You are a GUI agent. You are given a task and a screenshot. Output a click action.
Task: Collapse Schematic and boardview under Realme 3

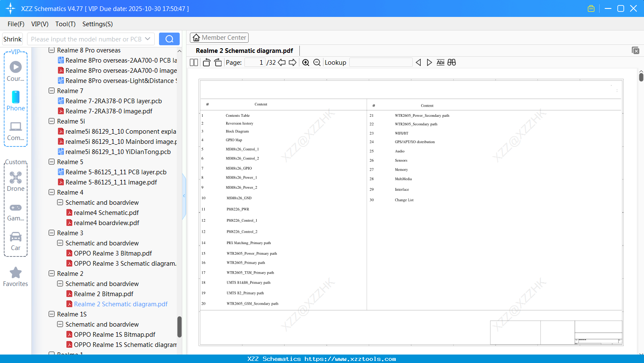[60, 243]
